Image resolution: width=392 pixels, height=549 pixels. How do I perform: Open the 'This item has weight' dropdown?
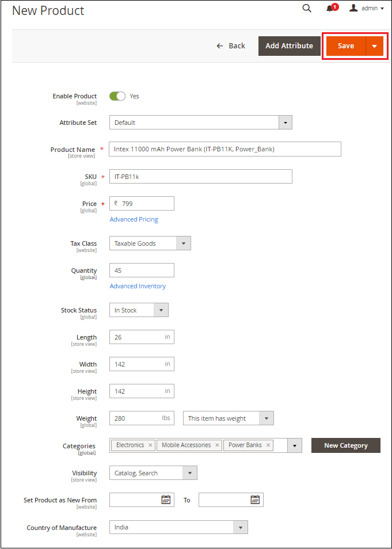(x=229, y=418)
